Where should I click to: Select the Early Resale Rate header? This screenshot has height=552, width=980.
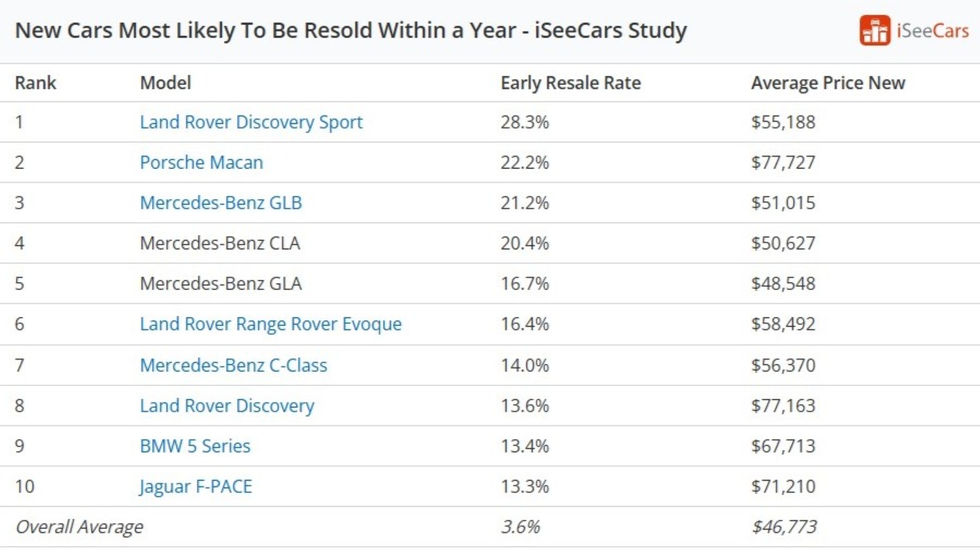[x=571, y=83]
